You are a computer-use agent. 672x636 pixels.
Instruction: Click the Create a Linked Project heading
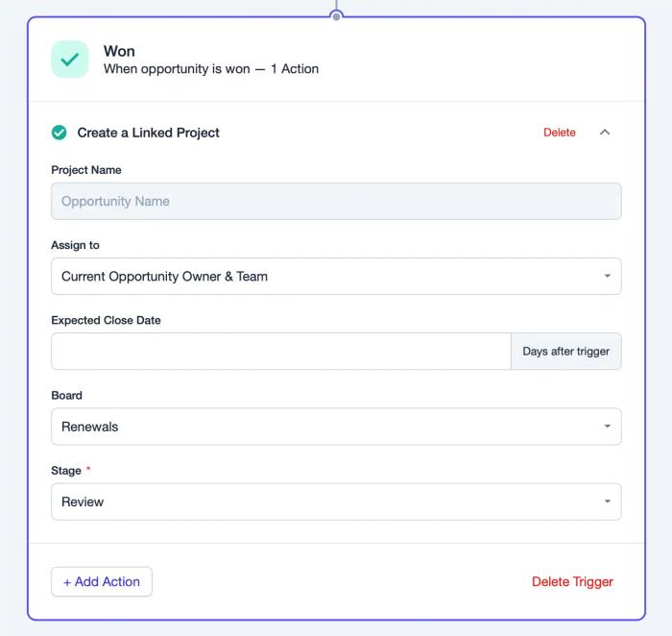pos(148,133)
